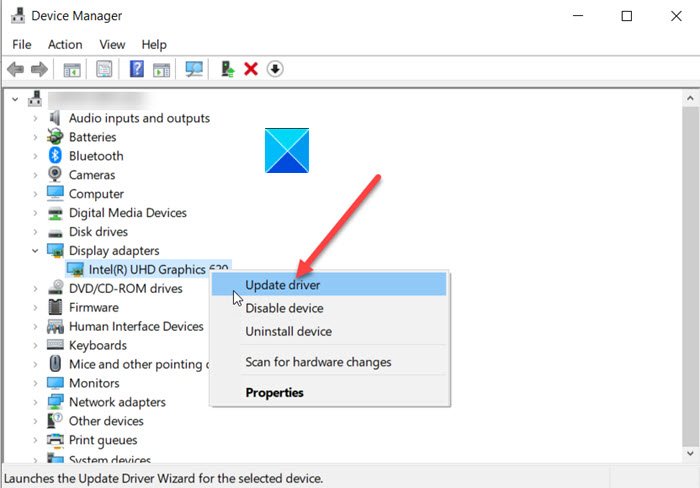Screen dimensions: 700x488
Task: Choose Scan for hardware changes menu item
Action: point(329,362)
